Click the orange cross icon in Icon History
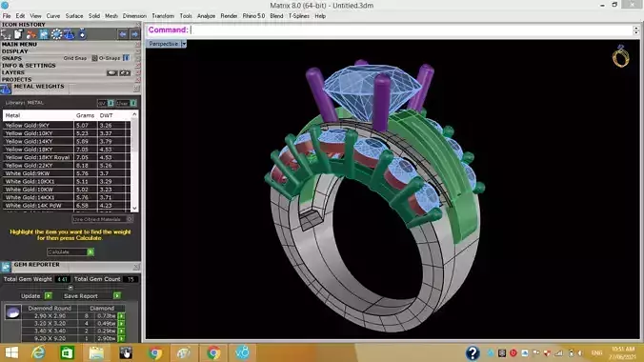The image size is (644, 362). tap(31, 34)
